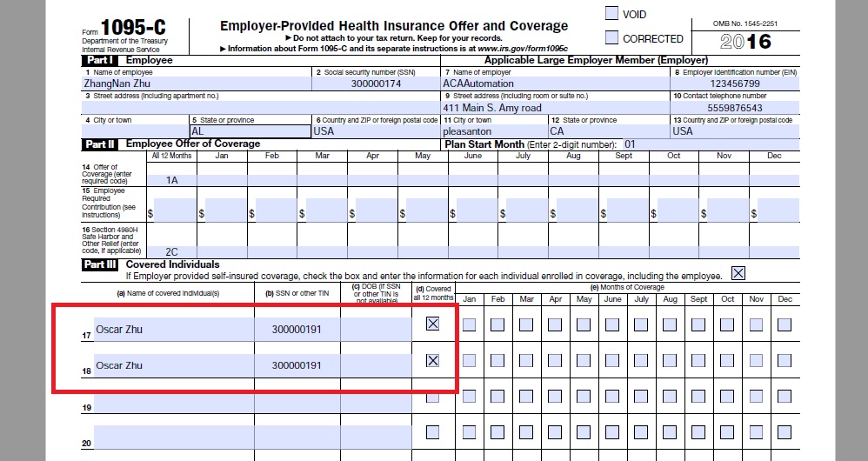Image resolution: width=868 pixels, height=461 pixels.
Task: Click employee country field USA in box 6
Action: [376, 131]
